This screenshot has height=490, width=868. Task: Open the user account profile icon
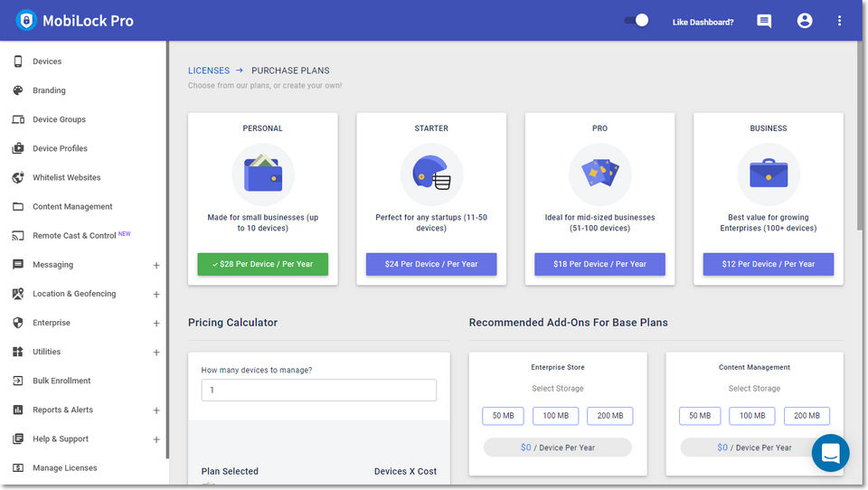pos(805,21)
